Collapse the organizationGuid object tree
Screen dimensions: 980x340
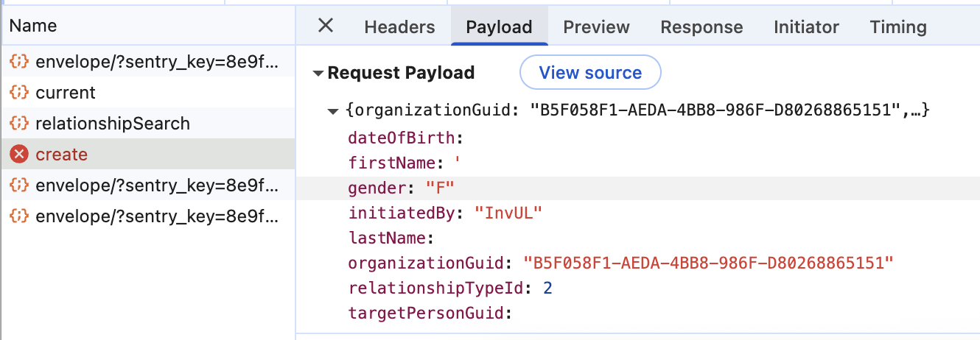click(334, 112)
